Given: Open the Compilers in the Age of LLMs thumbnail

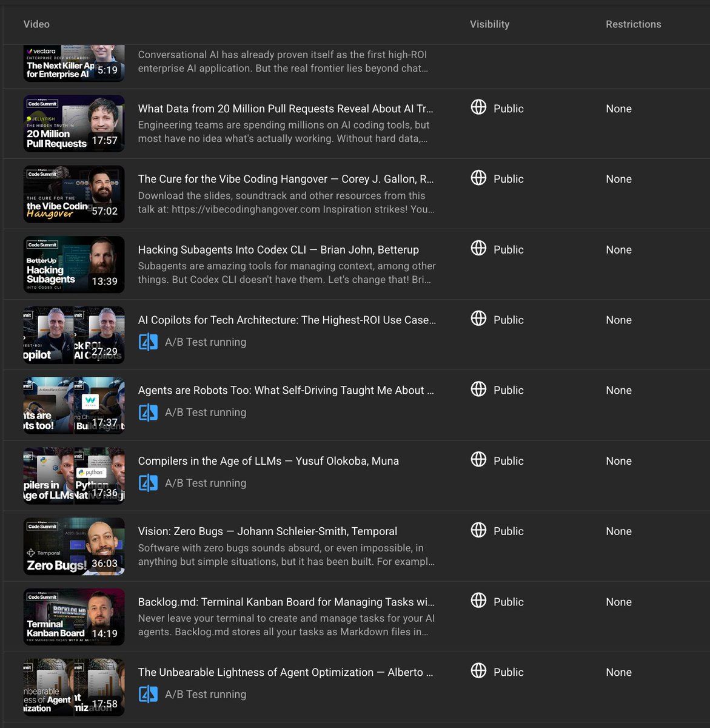Looking at the screenshot, I should pyautogui.click(x=74, y=476).
